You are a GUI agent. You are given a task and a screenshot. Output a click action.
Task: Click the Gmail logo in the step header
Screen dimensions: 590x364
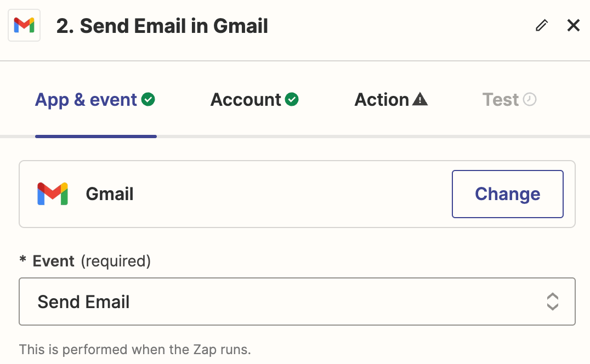tap(24, 25)
